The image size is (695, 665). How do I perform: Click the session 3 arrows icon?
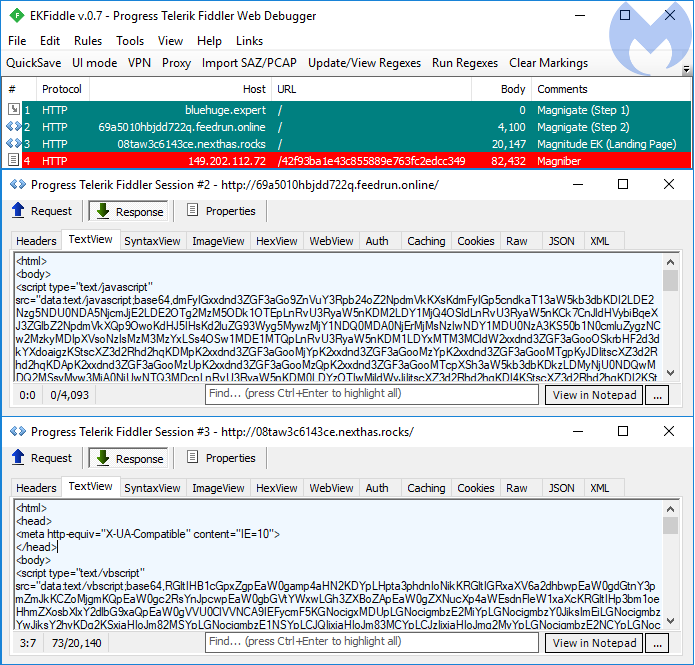tap(13, 144)
